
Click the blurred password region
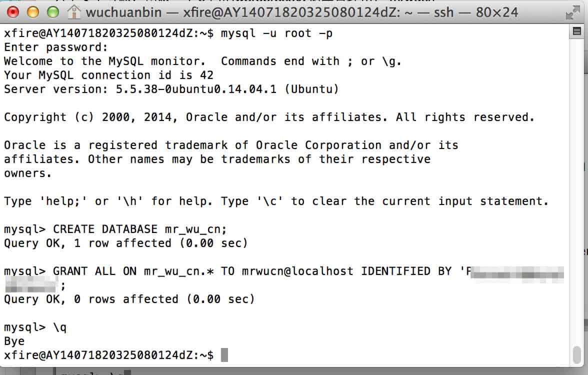coord(517,272)
